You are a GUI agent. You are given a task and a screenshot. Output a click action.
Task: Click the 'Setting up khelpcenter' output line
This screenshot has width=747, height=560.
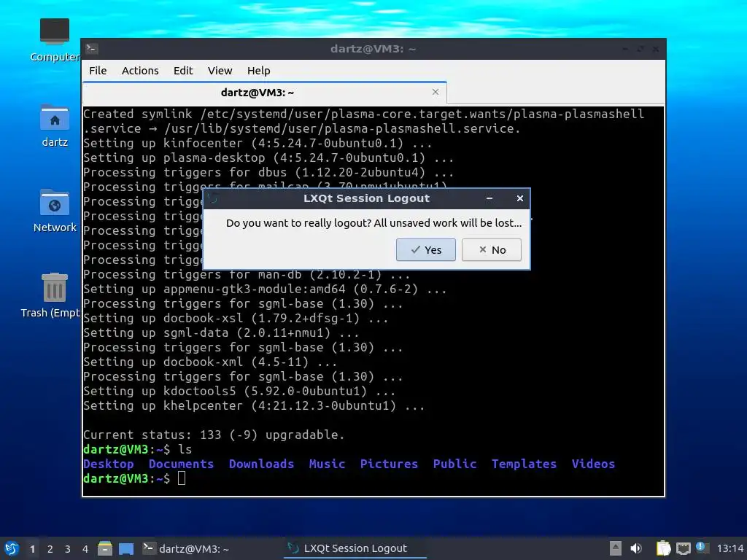253,405
